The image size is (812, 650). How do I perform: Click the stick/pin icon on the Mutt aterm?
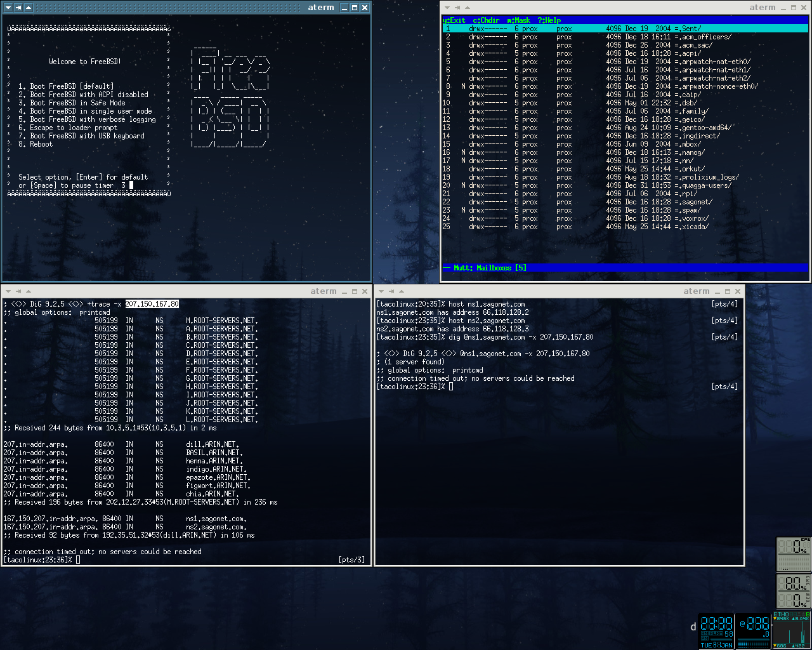tap(457, 8)
